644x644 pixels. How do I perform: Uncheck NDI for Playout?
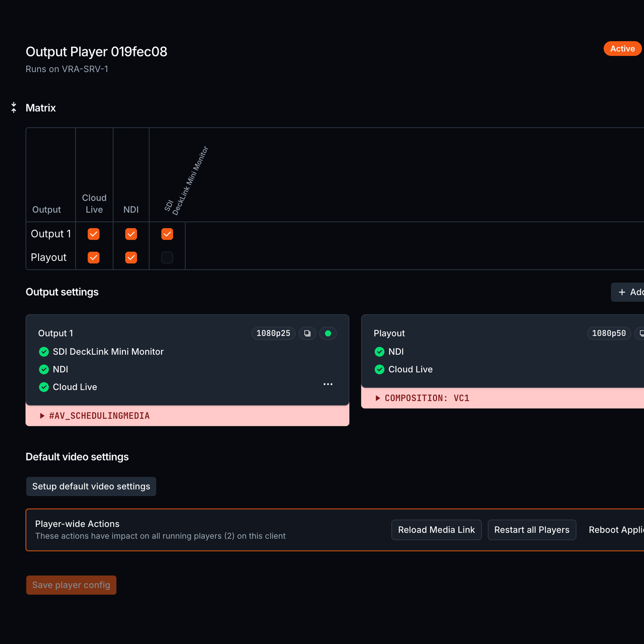(131, 258)
